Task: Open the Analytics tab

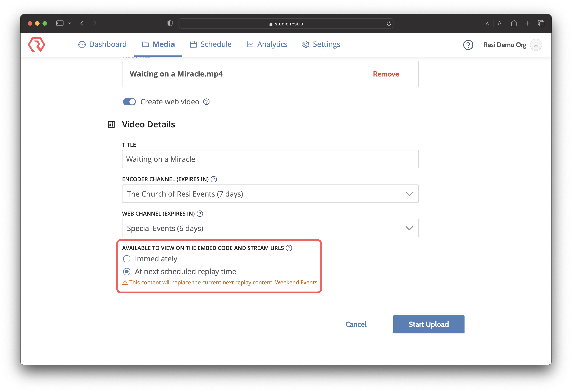Action: [x=267, y=44]
